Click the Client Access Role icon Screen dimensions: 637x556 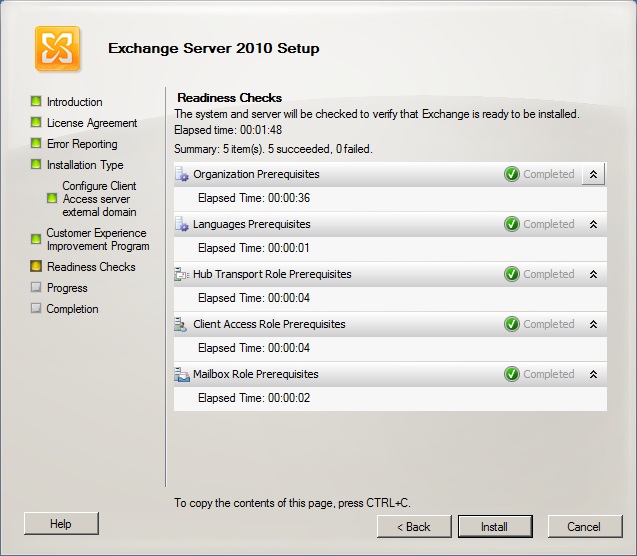point(181,325)
